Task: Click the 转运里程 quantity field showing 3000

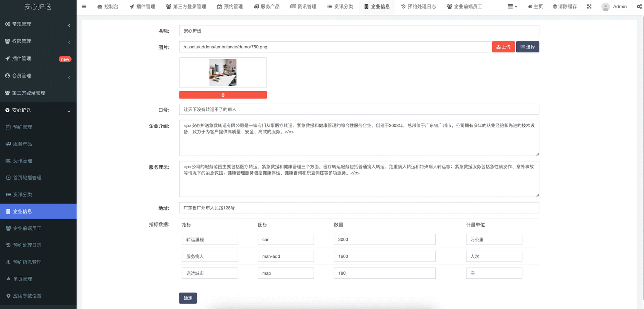Action: click(x=384, y=239)
